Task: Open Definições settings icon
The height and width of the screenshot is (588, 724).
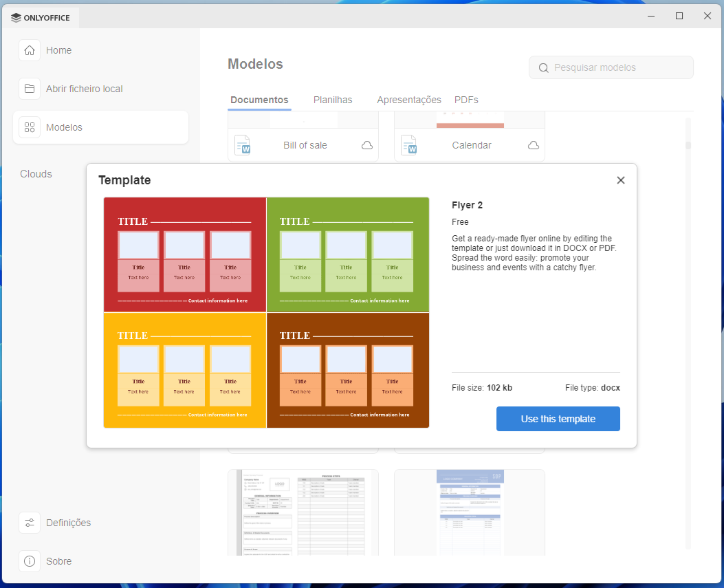Action: click(30, 523)
